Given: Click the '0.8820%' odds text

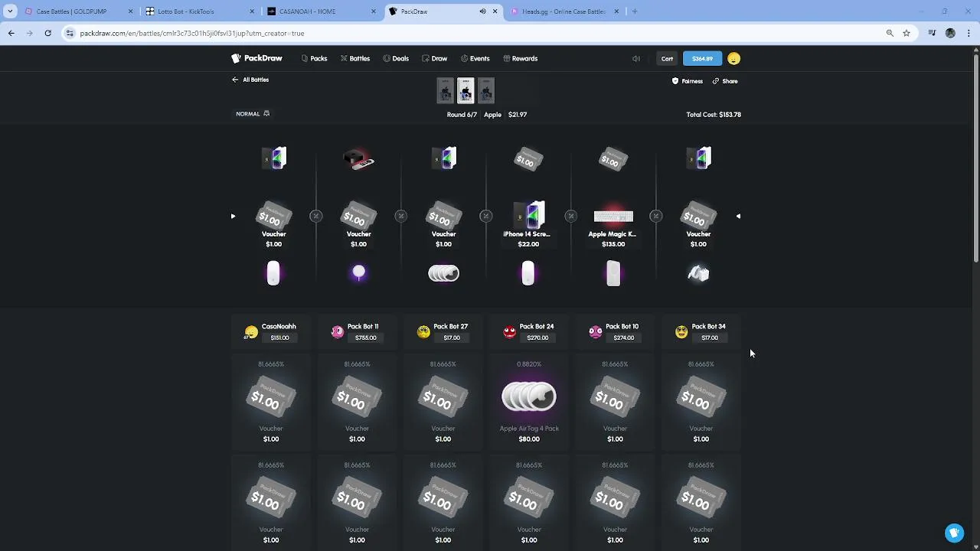Looking at the screenshot, I should click(529, 364).
